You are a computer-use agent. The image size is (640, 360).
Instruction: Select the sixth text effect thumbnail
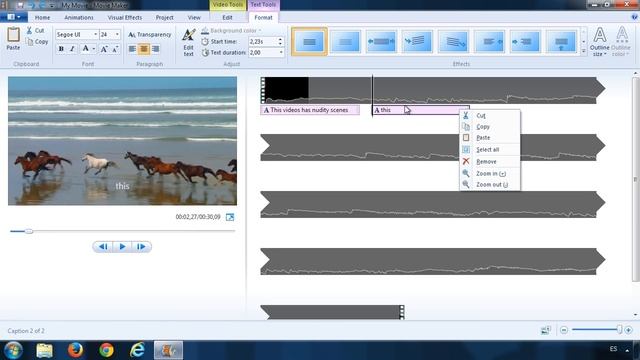489,41
